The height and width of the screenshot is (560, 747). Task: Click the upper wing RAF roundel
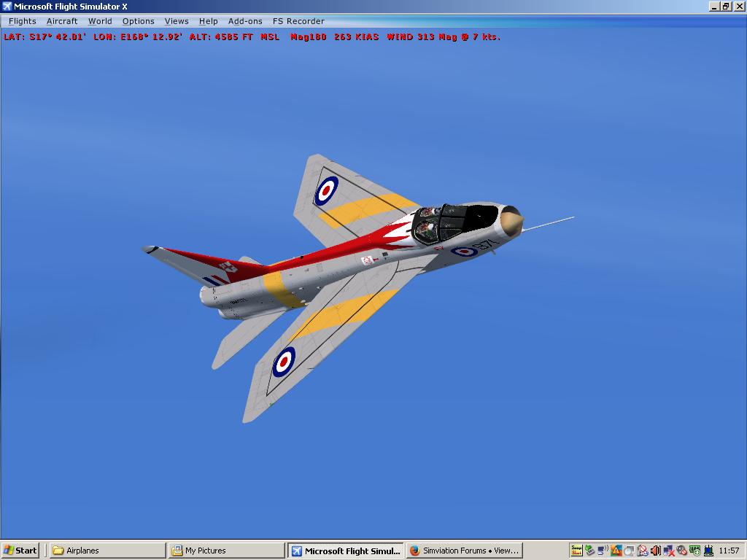coord(326,190)
